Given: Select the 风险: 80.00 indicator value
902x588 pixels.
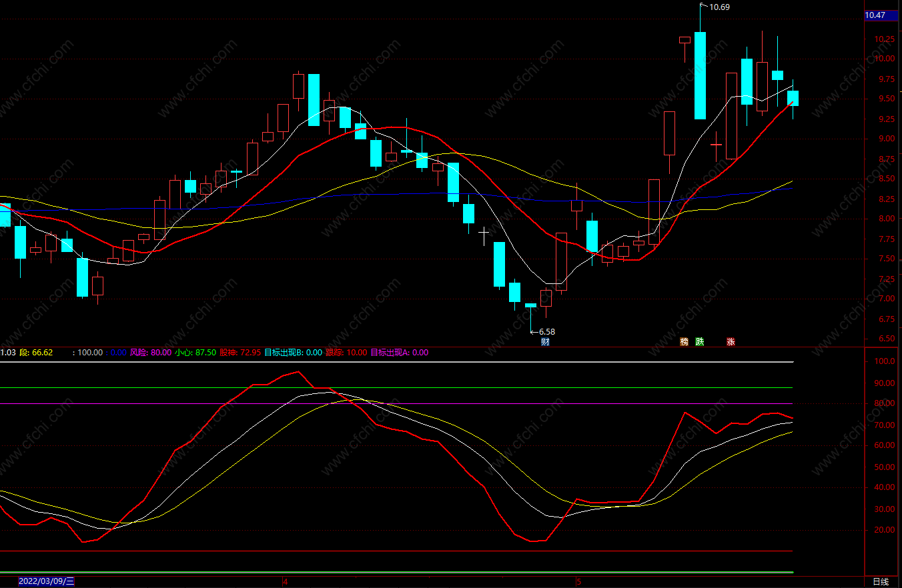Looking at the screenshot, I should click(x=150, y=353).
